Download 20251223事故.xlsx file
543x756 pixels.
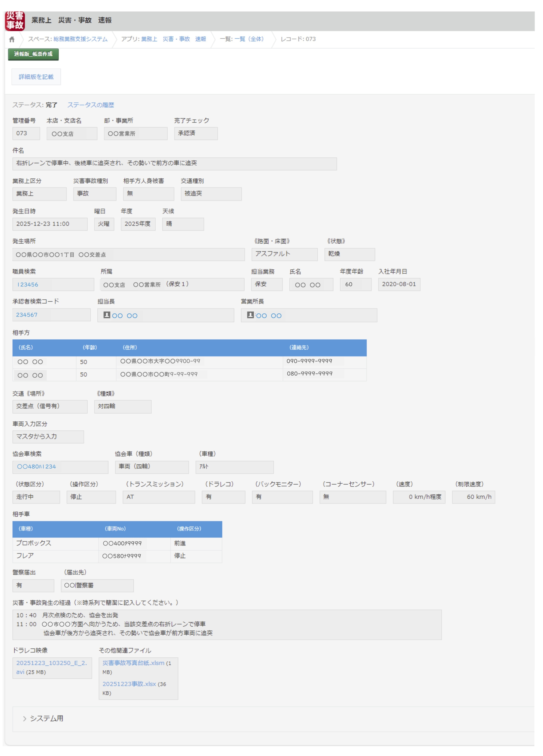click(129, 684)
